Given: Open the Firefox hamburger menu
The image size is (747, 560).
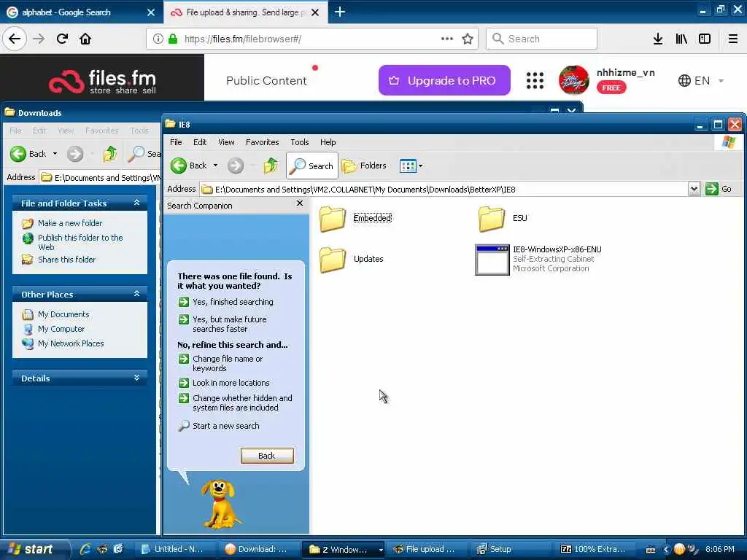Looking at the screenshot, I should [x=733, y=39].
